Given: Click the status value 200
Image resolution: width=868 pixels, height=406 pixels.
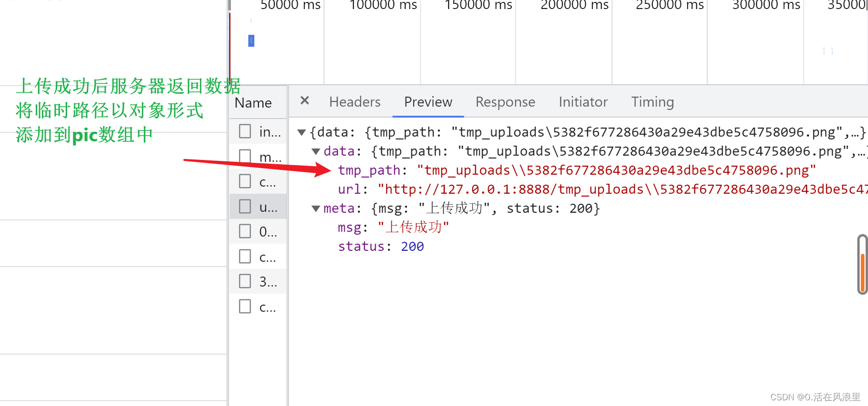Looking at the screenshot, I should (412, 247).
